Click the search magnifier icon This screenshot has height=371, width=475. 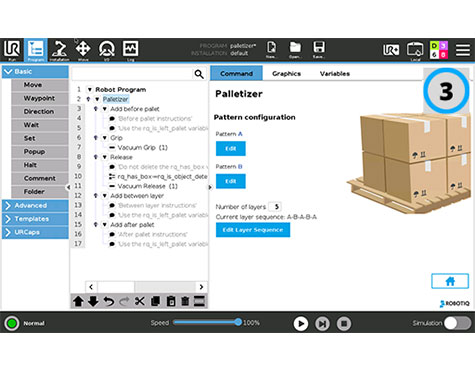[x=199, y=74]
